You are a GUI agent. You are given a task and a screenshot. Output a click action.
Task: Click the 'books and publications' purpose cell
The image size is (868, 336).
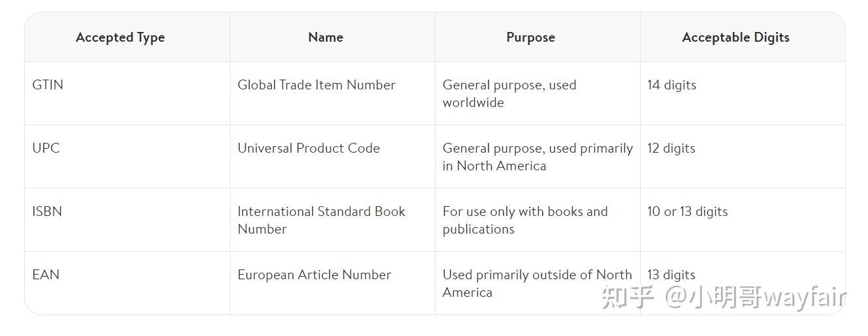pos(525,220)
